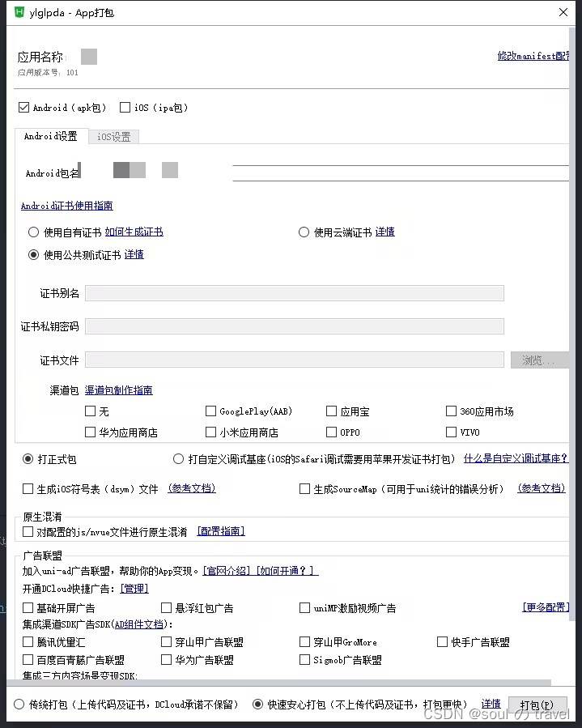The height and width of the screenshot is (728, 582).
Task: Select 使用自有证书 radio option
Action: 33,232
